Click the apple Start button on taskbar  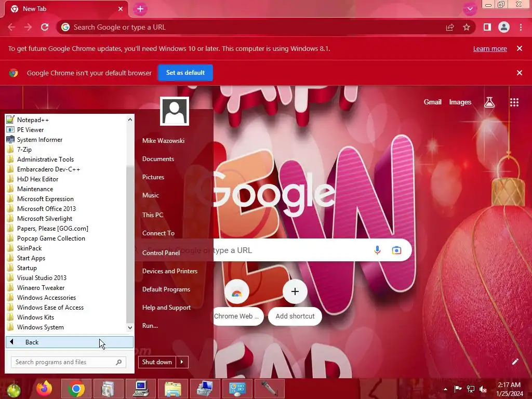coord(13,389)
